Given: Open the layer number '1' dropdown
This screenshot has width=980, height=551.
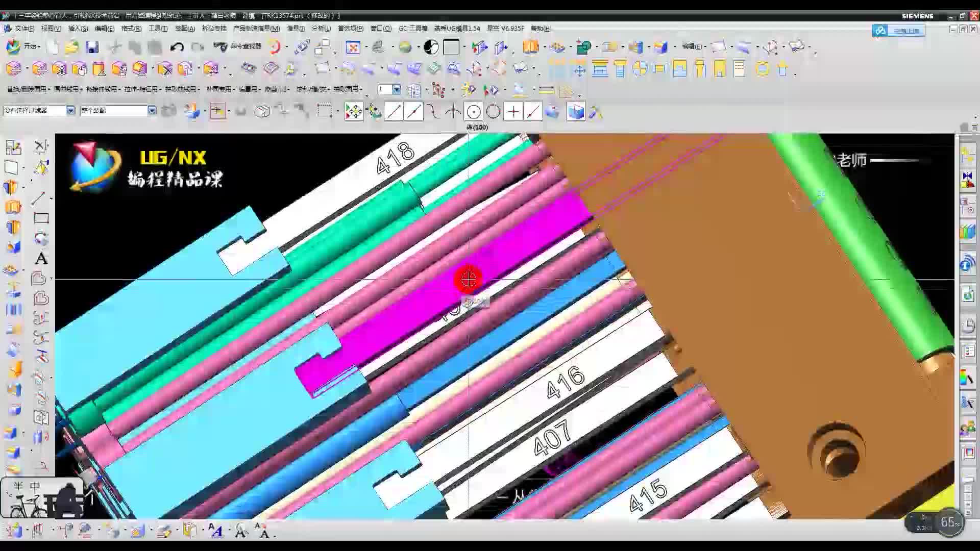Looking at the screenshot, I should (x=396, y=89).
